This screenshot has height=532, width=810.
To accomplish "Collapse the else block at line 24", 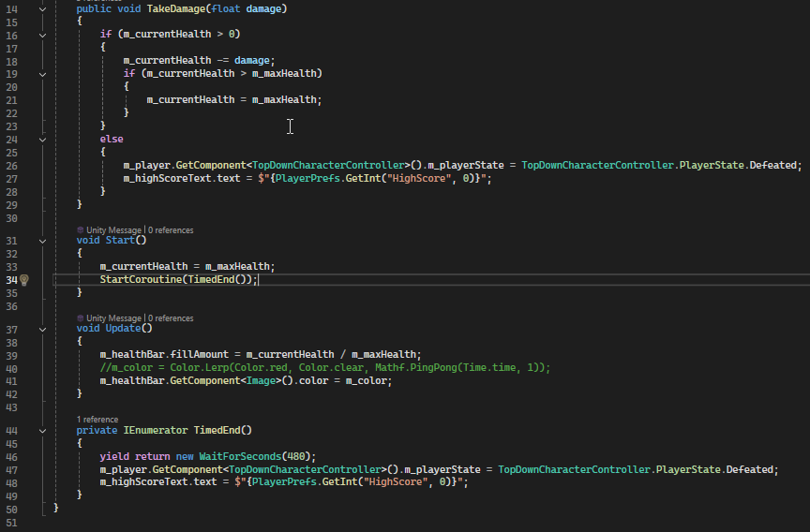I will [43, 140].
